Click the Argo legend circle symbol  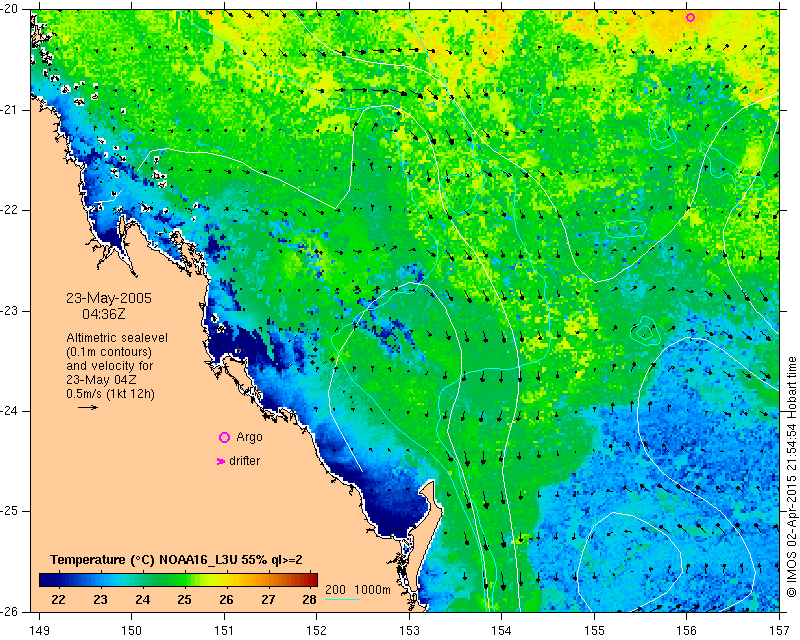click(x=224, y=437)
